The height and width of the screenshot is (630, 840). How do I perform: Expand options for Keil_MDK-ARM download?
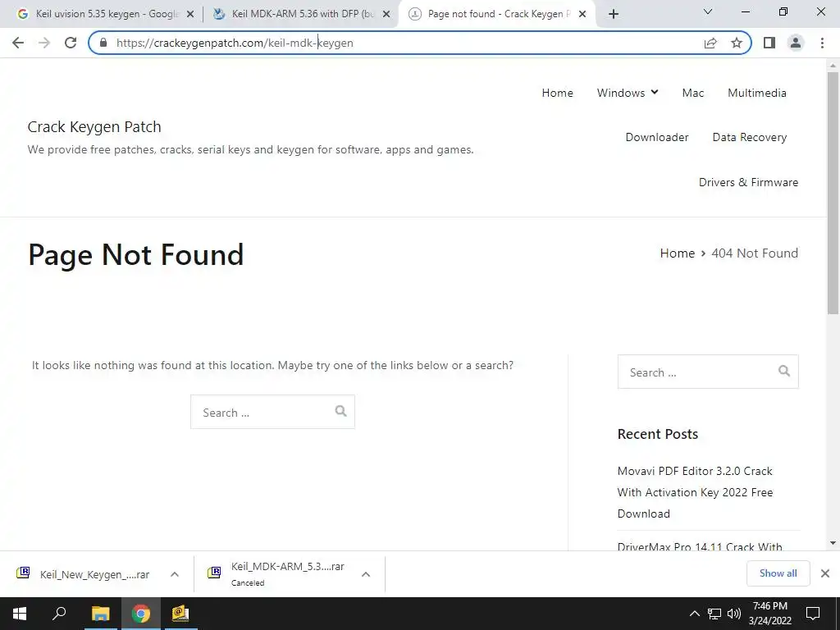point(366,574)
